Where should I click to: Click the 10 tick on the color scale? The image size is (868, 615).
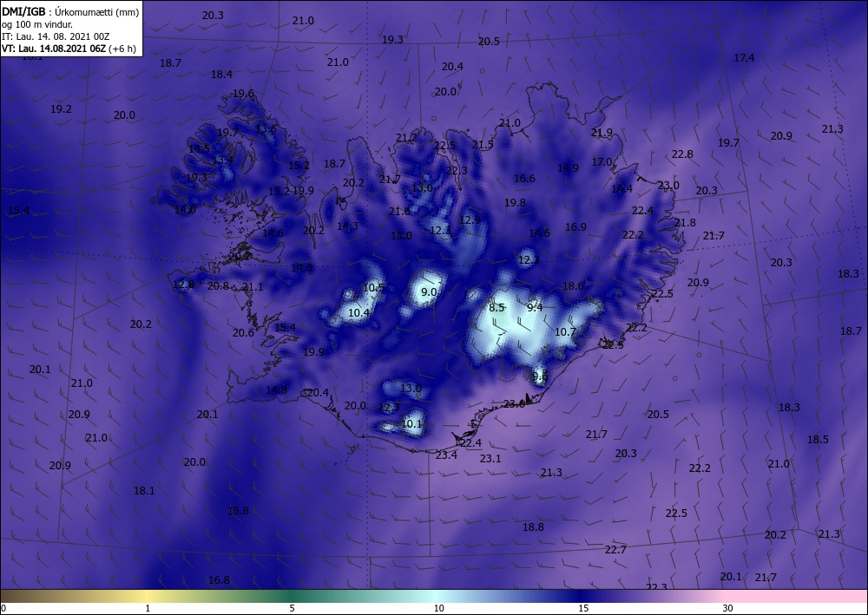click(x=438, y=608)
